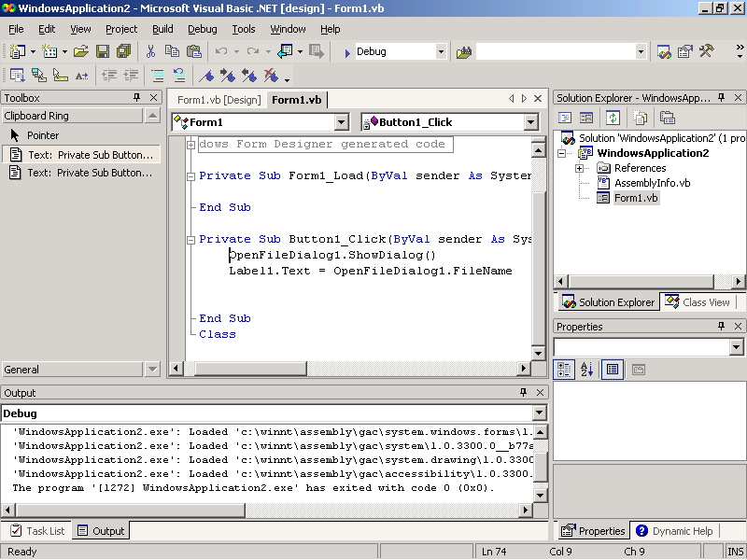Click the OpenFileDialog1.ShowDialog() code line
Viewport: 747px width, 560px height.
[x=332, y=255]
